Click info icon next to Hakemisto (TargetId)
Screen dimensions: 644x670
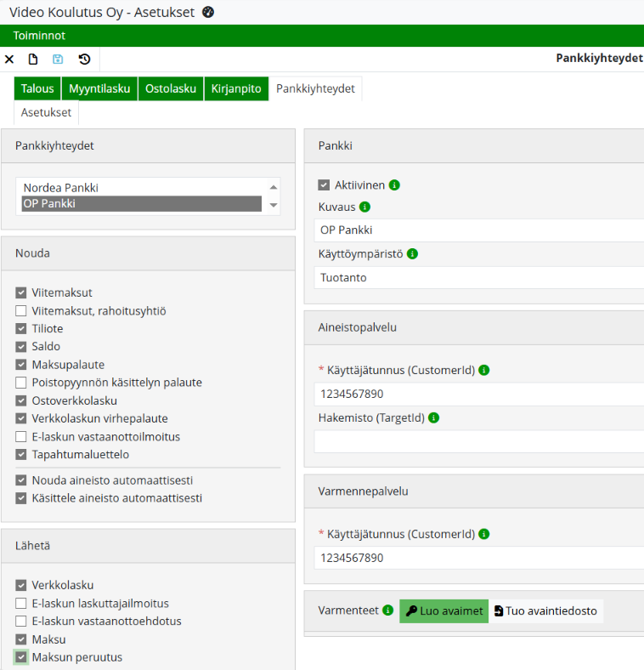pyautogui.click(x=433, y=418)
